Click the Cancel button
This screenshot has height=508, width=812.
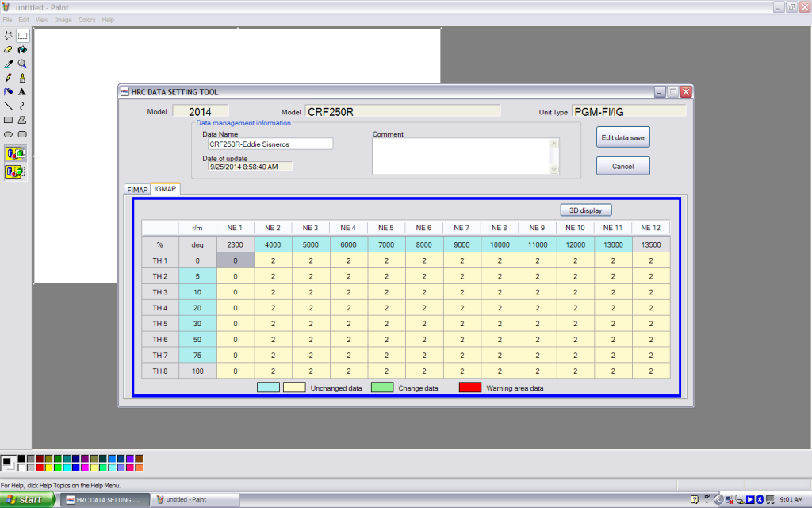623,167
